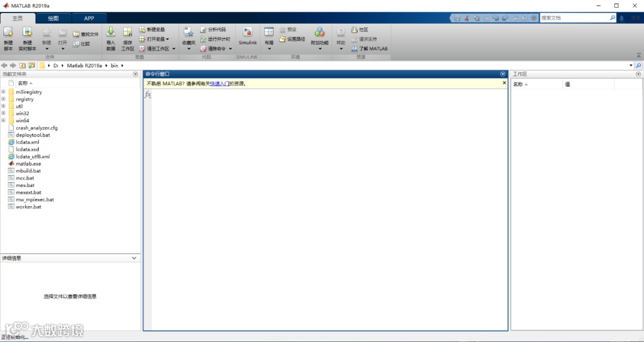644x342 pixels.
Task: Click the forward arrow in the folder toolbar
Action: 13,66
